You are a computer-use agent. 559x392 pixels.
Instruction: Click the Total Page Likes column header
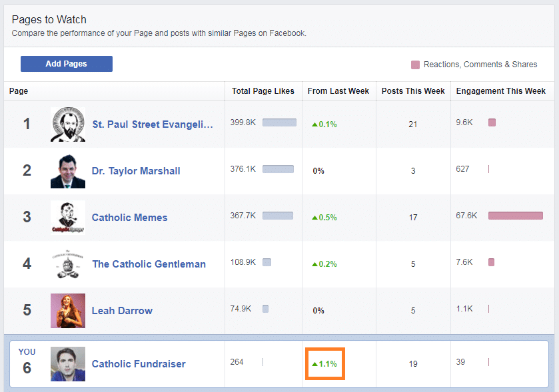point(263,91)
